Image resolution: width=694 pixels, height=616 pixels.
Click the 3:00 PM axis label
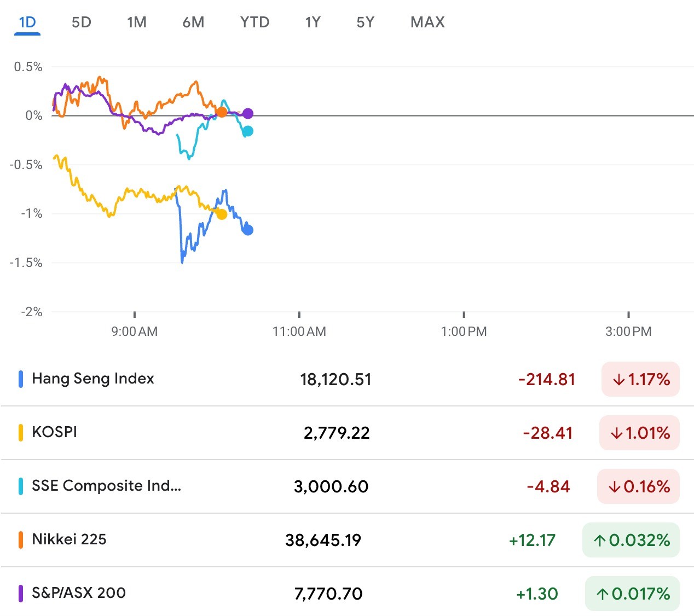coord(628,332)
